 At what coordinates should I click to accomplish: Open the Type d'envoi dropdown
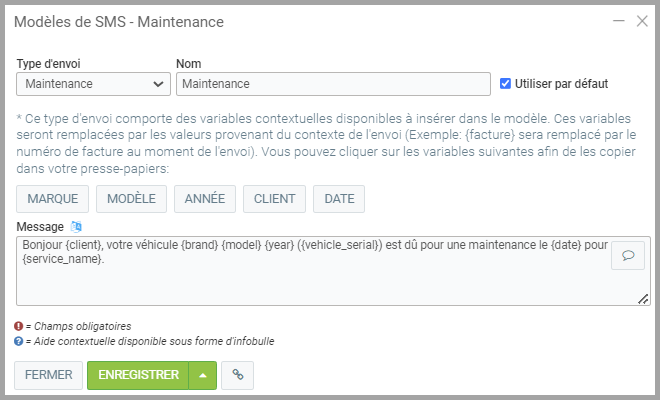[x=93, y=84]
